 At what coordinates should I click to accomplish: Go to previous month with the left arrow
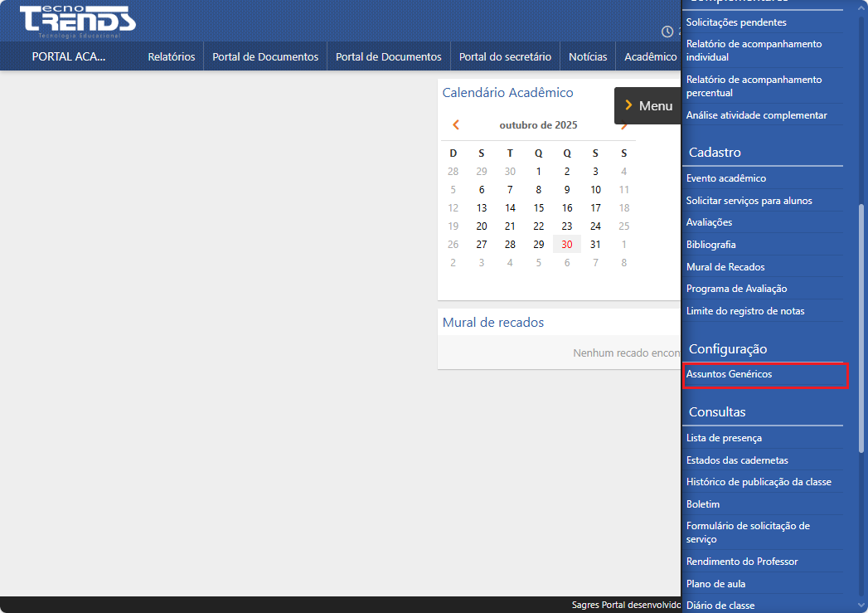pyautogui.click(x=454, y=124)
